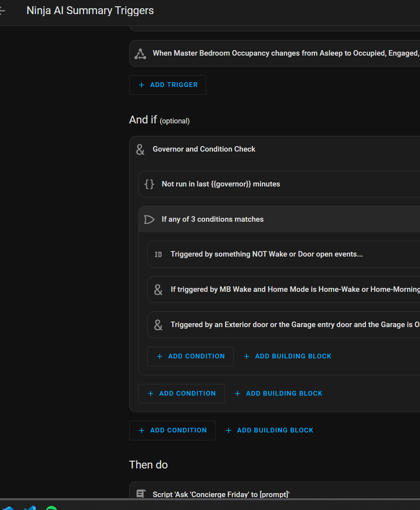Click the ampersand icon of Exterior door condition

coord(158,325)
